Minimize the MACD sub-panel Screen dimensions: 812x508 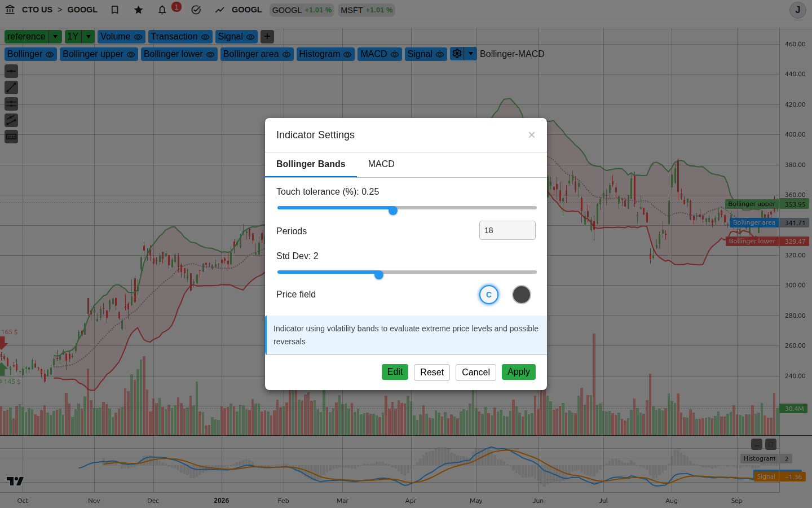point(757,444)
